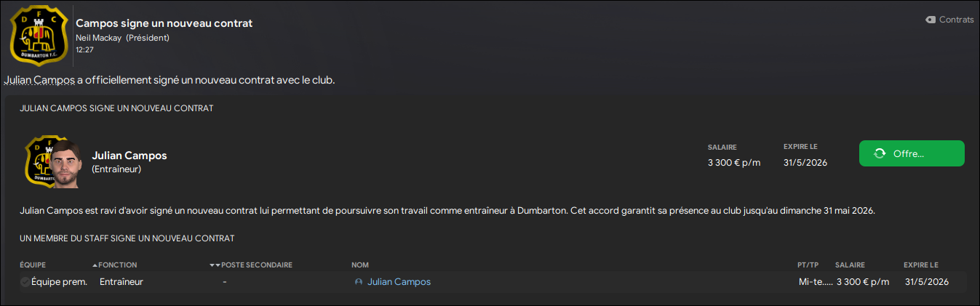
Task: Sort by Poste secondaire column header arrows
Action: 215,265
